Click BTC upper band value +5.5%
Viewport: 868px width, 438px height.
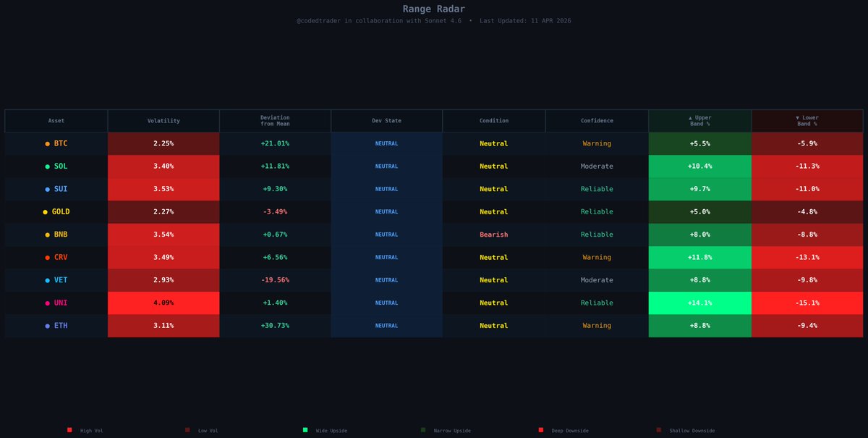pos(700,144)
